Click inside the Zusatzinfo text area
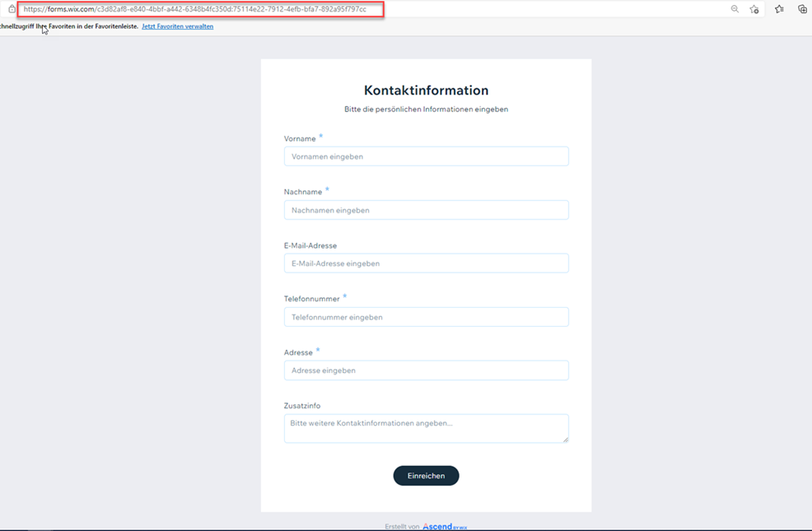Viewport: 812px width, 531px height. click(426, 425)
